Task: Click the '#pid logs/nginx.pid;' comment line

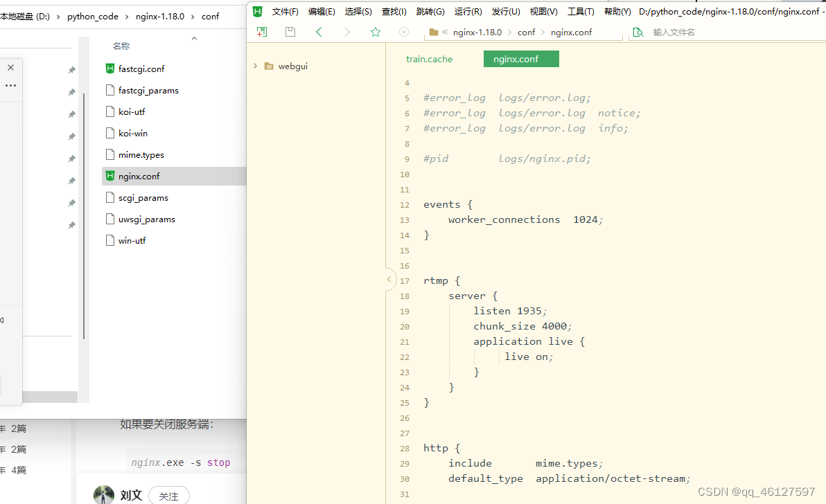Action: (x=507, y=159)
